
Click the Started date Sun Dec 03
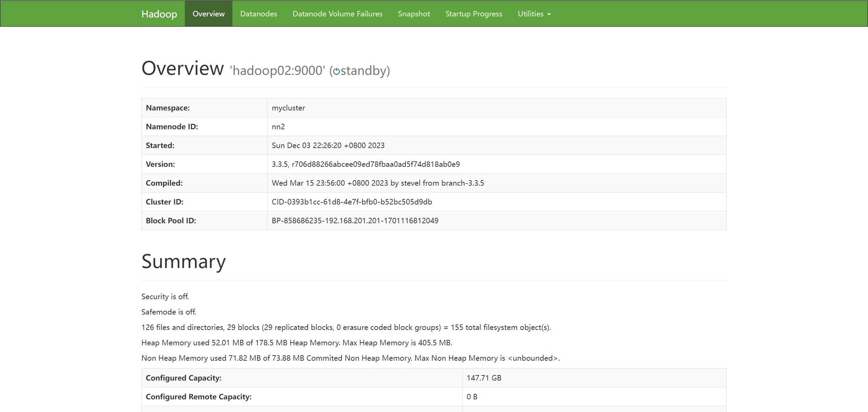(x=328, y=145)
